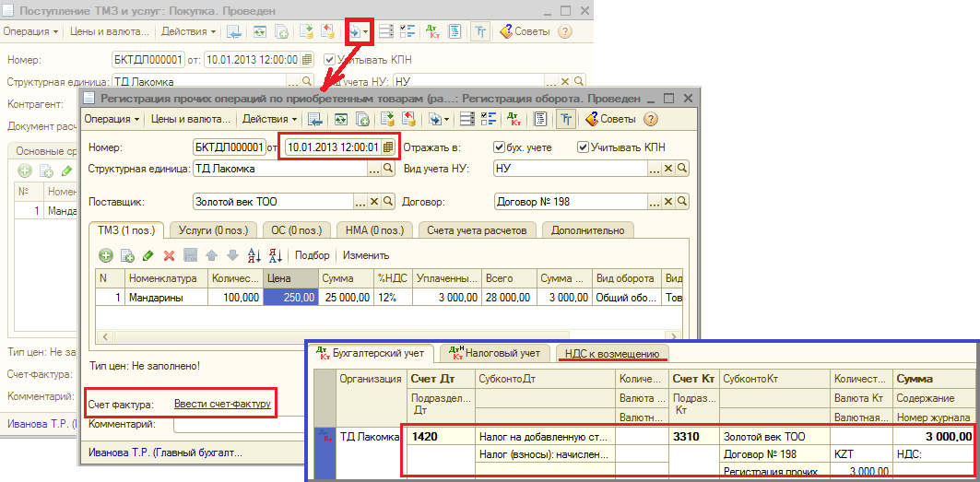Image resolution: width=980 pixels, height=482 pixels.
Task: Toggle the 'бух. учете' checkbox
Action: tap(499, 147)
